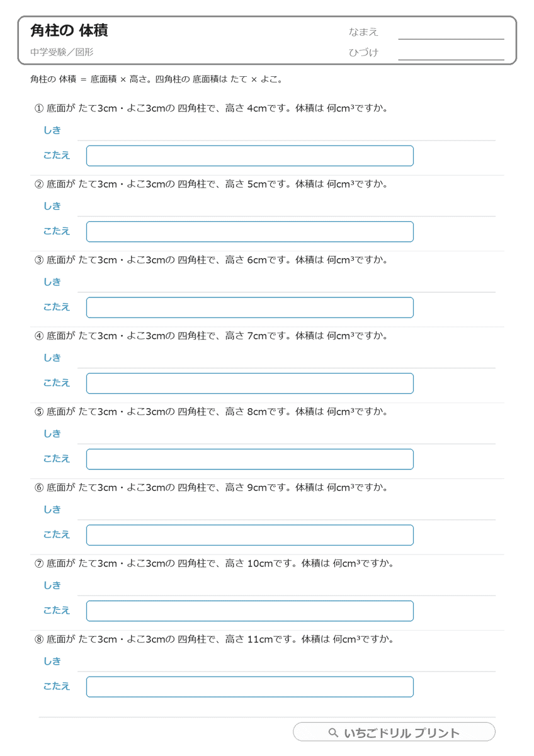Select the ひづけ date line field
Viewport: 534px width, 756px height.
tap(451, 54)
